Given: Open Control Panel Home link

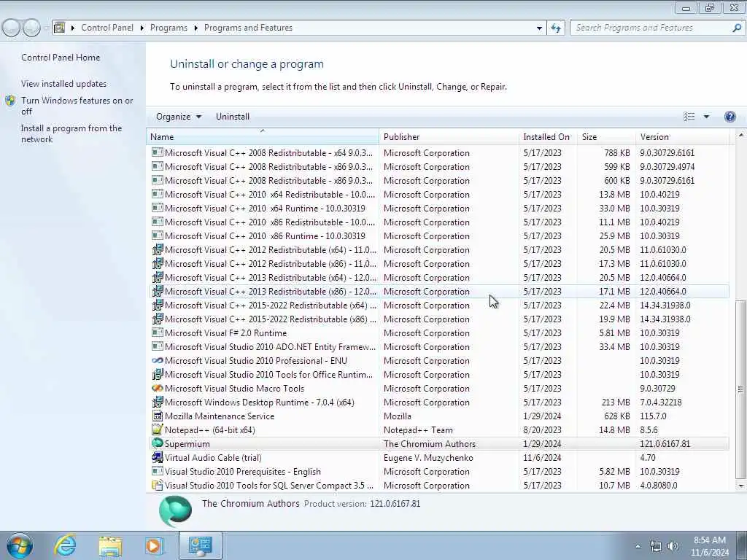Looking at the screenshot, I should (61, 57).
